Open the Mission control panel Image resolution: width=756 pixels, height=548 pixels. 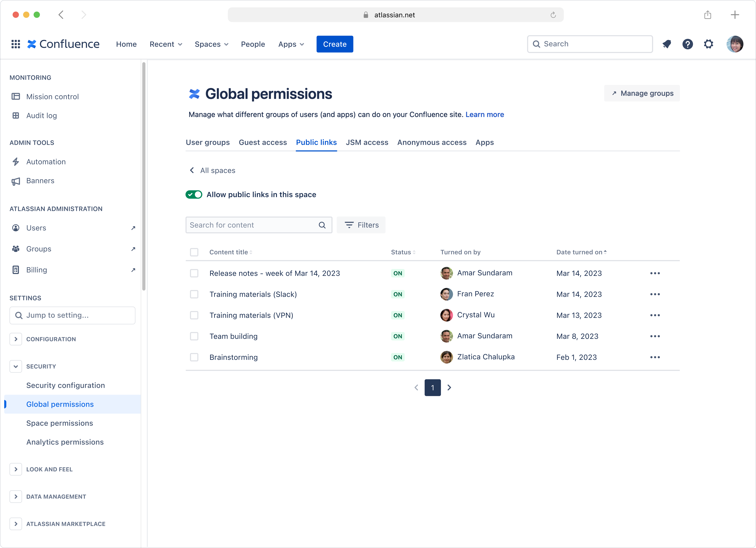(x=52, y=96)
